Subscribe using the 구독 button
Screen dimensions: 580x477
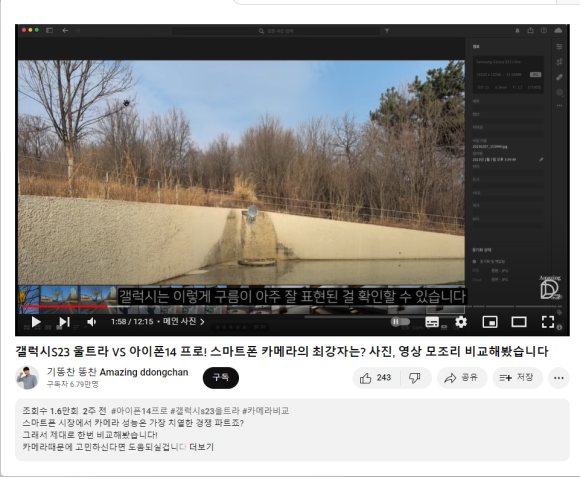221,378
